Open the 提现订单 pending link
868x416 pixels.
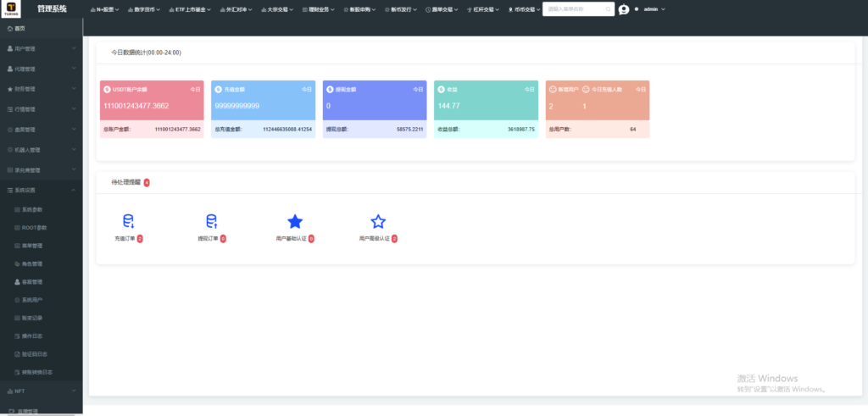[211, 239]
